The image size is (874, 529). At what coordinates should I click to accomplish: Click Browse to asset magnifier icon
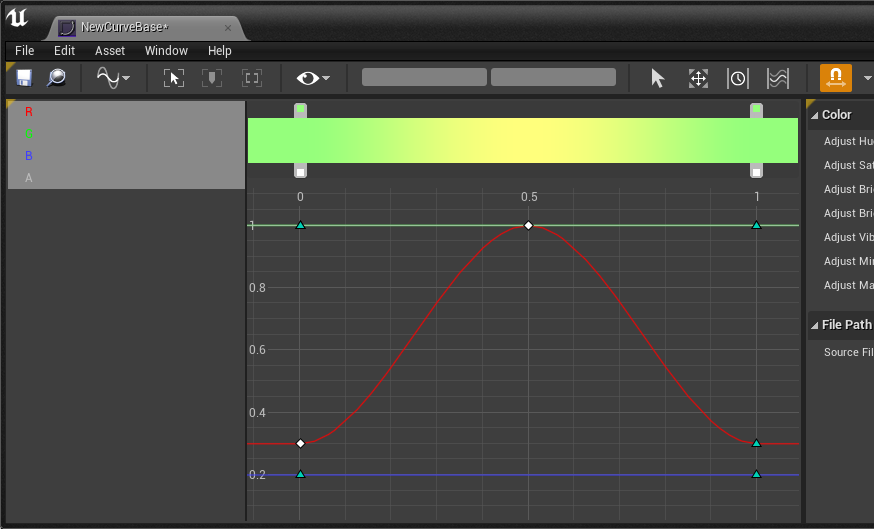[x=56, y=78]
